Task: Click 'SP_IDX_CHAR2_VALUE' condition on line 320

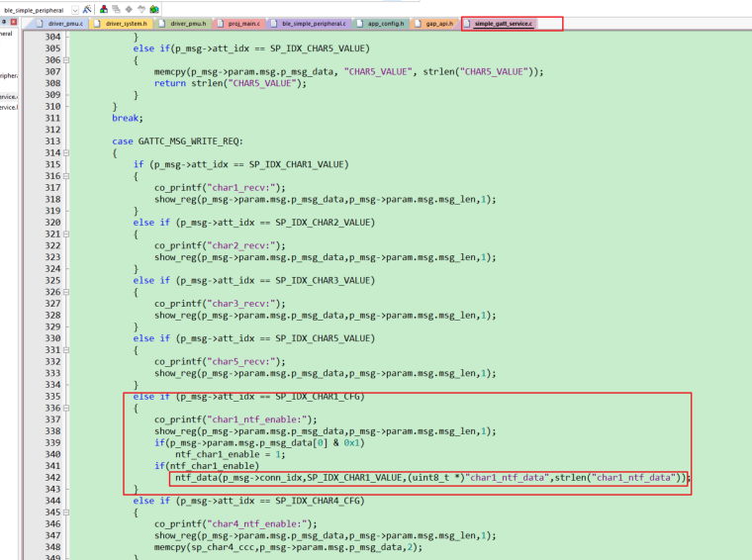Action: pyautogui.click(x=323, y=223)
